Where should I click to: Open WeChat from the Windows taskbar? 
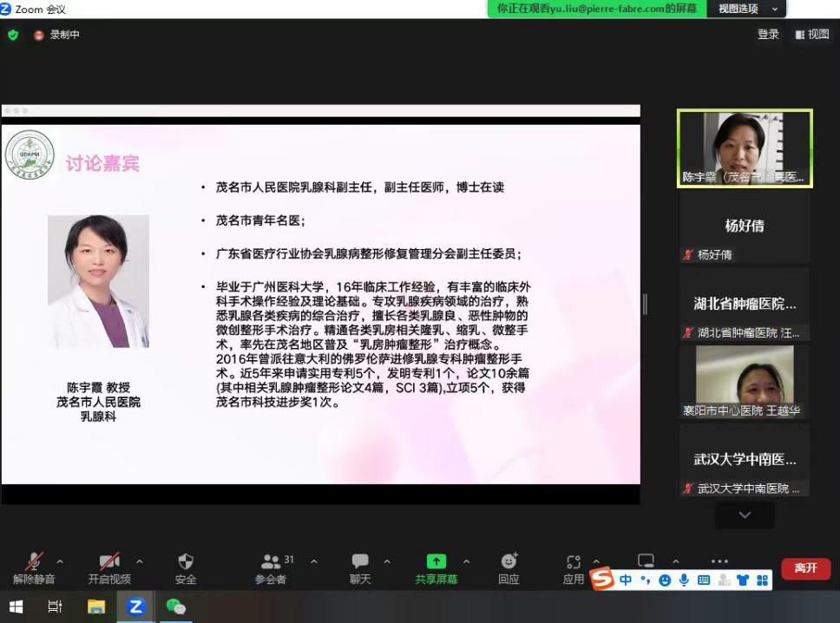click(175, 607)
